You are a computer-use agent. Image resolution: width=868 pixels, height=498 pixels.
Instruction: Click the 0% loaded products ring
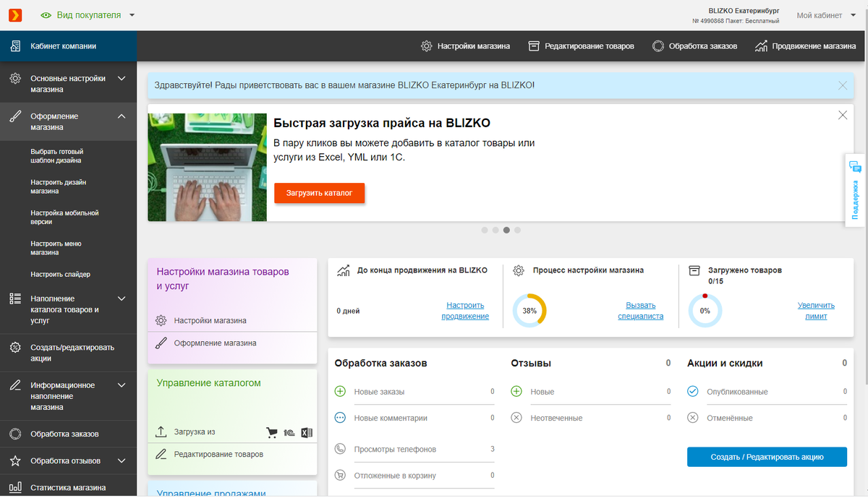pos(705,310)
